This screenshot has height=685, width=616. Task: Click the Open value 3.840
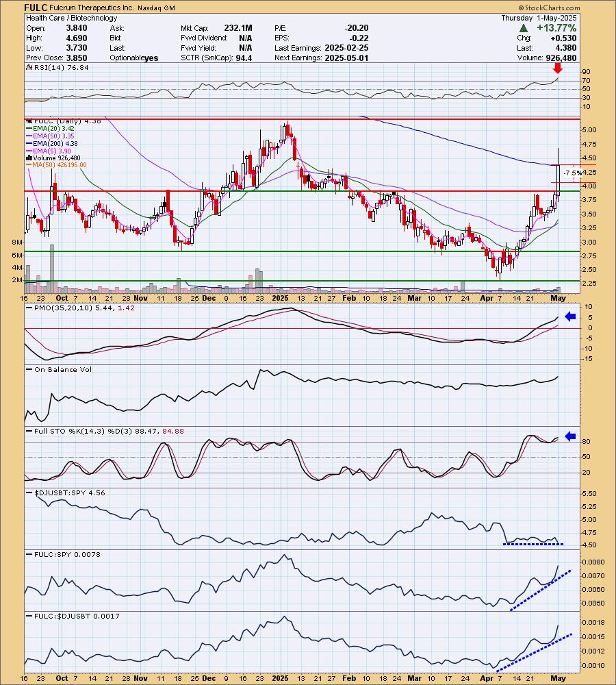pos(77,28)
